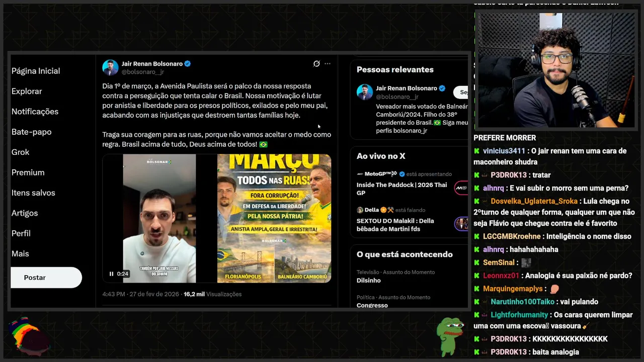This screenshot has width=644, height=362.
Task: Click Jair Renan name in Pessoas relevantes
Action: [x=407, y=88]
